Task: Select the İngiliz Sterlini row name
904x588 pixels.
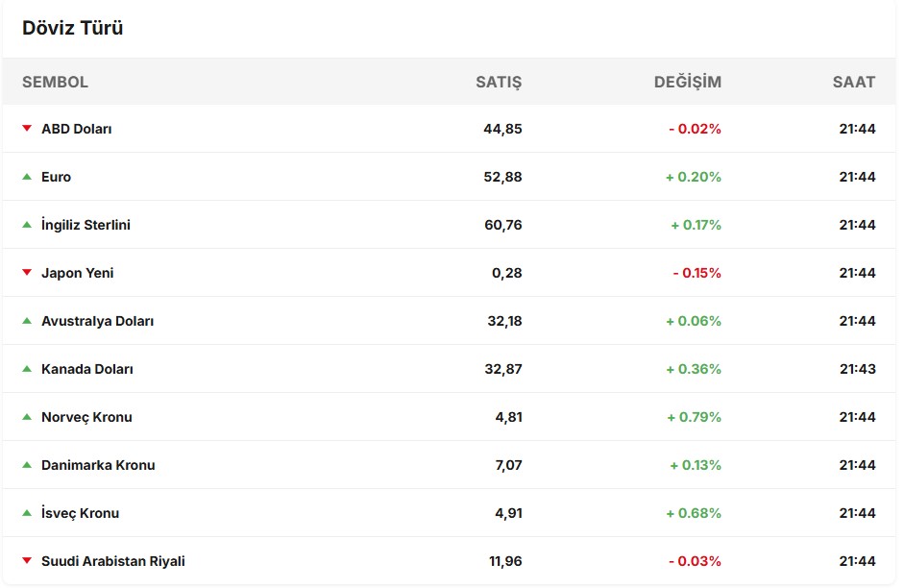Action: [86, 225]
